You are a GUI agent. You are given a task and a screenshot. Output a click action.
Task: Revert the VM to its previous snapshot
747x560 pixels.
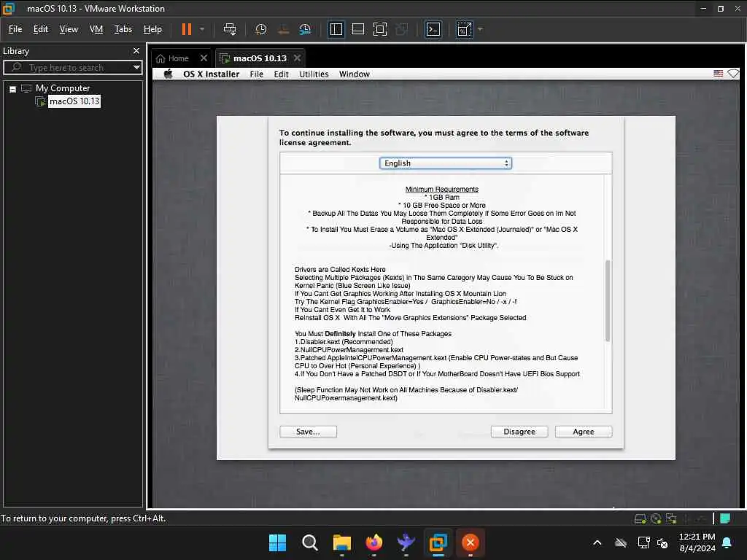tap(283, 29)
